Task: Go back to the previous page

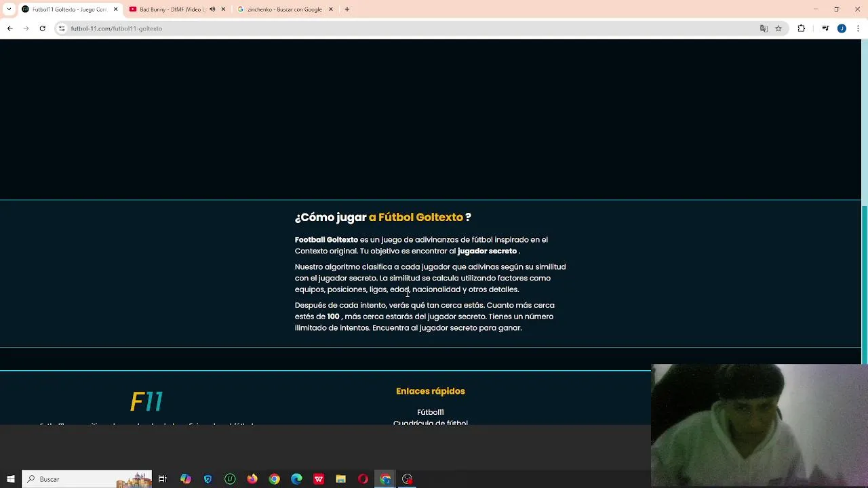Action: pos(9,28)
